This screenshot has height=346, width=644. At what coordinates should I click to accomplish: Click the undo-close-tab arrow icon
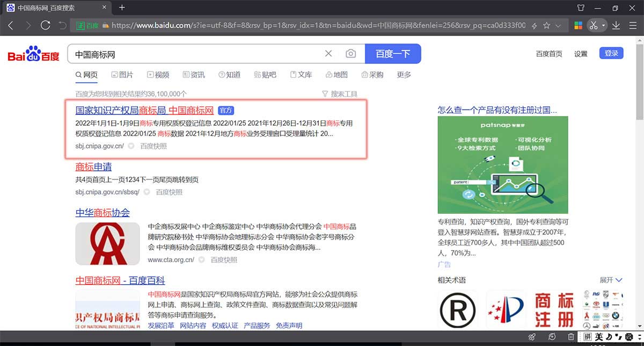(62, 25)
